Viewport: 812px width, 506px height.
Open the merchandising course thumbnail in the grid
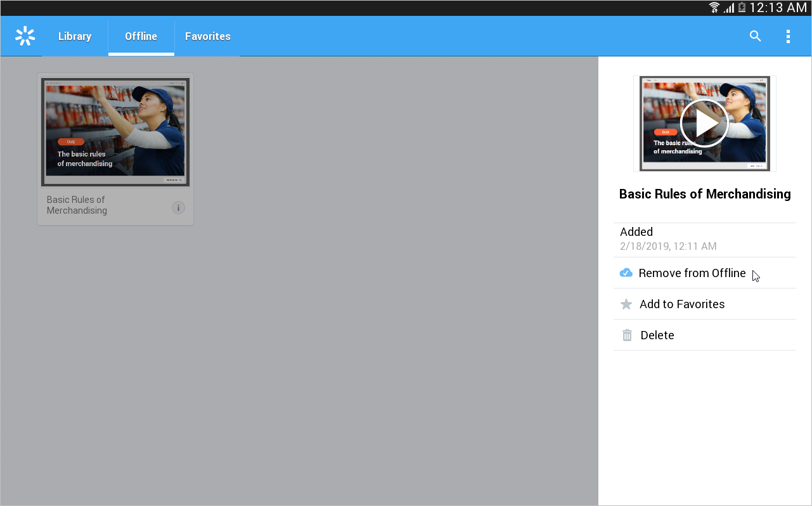pos(115,132)
